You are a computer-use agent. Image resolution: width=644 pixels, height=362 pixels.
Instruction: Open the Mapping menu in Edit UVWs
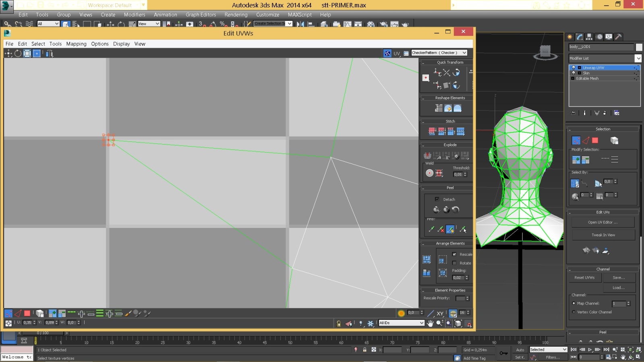[x=77, y=44]
